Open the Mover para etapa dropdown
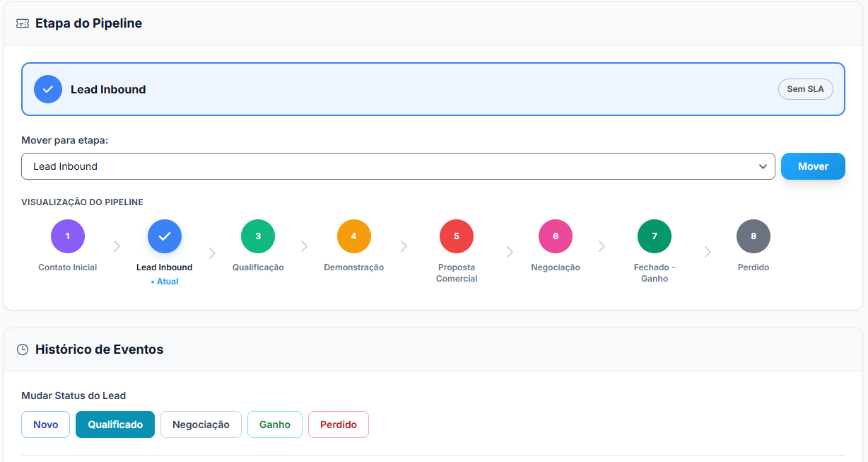Screen dimensions: 868x462 point(398,166)
